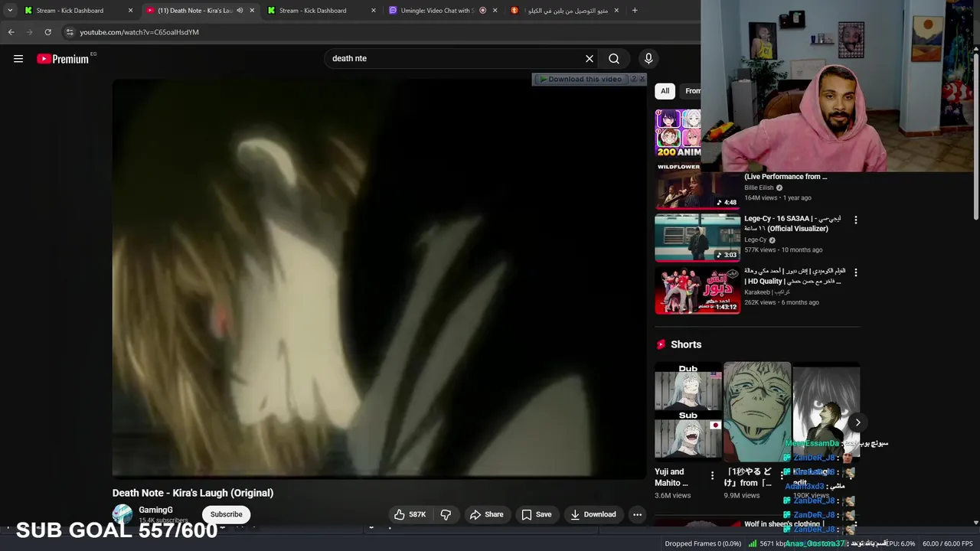Switch to the second Stream - Kick Dashboard tab
This screenshot has height=551, width=980.
point(322,11)
